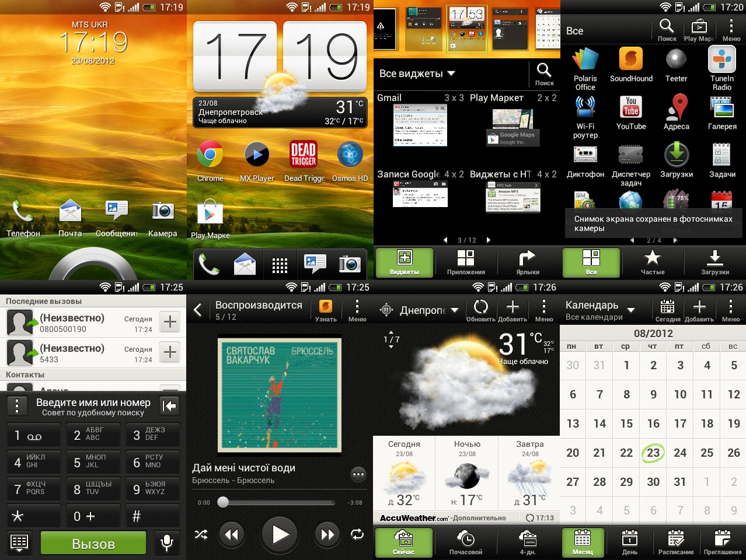Open Загрузки app in drawer grid
The width and height of the screenshot is (746, 560).
coord(676,155)
